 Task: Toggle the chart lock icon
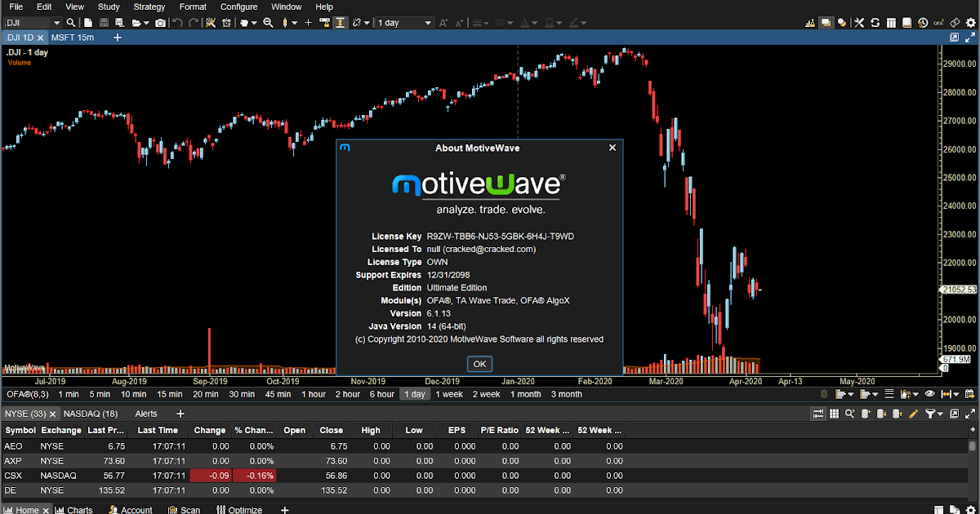324,22
